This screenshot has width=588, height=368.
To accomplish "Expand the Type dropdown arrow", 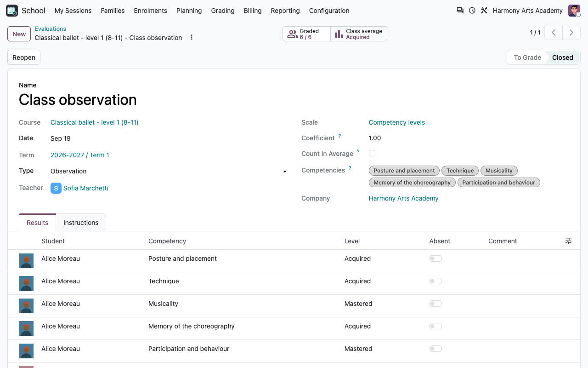I will 285,172.
